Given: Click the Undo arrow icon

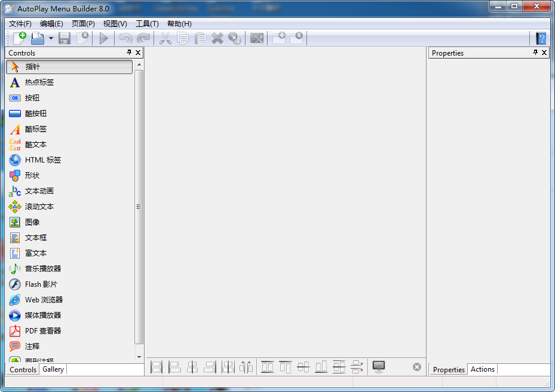Looking at the screenshot, I should pyautogui.click(x=125, y=38).
